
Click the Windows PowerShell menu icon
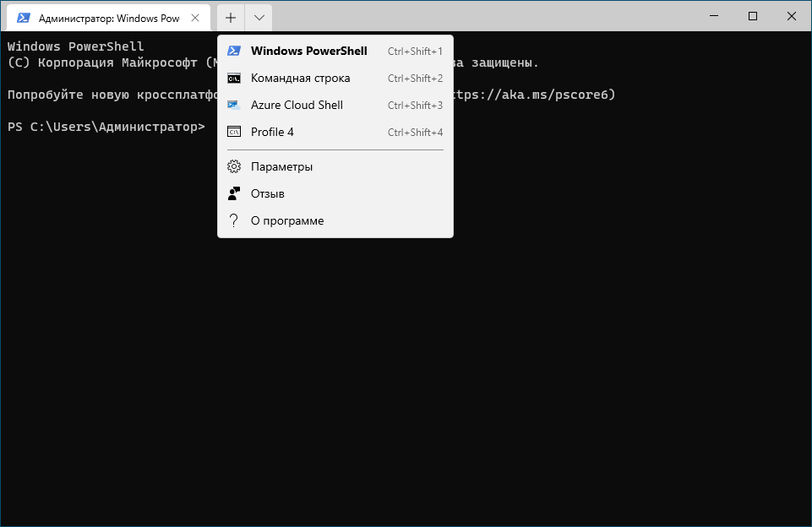tap(234, 51)
